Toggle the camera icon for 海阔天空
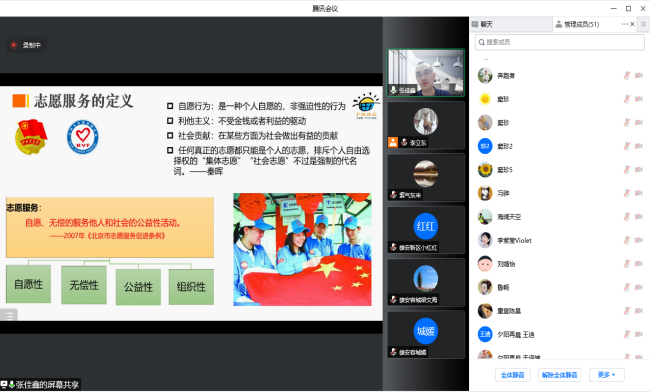Screen dimensions: 650x392 tap(639, 217)
